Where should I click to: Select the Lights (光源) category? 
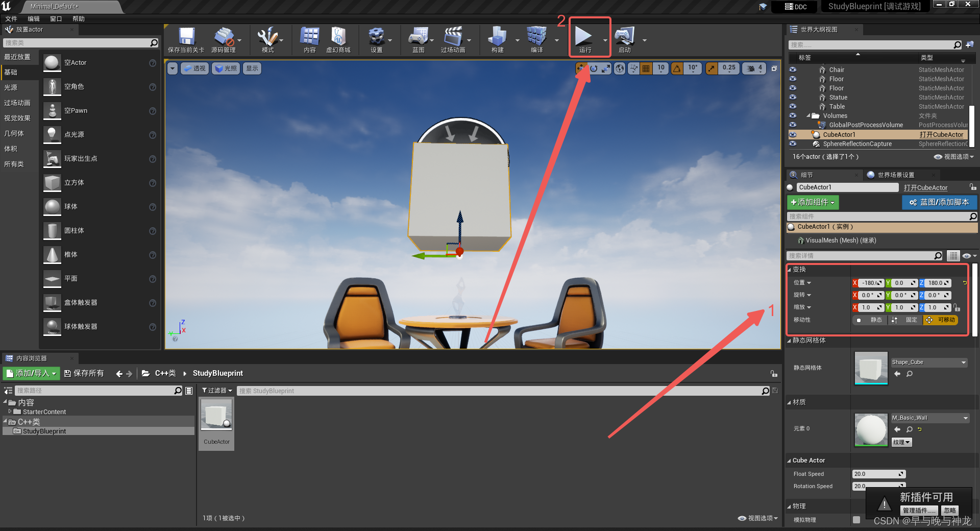[11, 88]
